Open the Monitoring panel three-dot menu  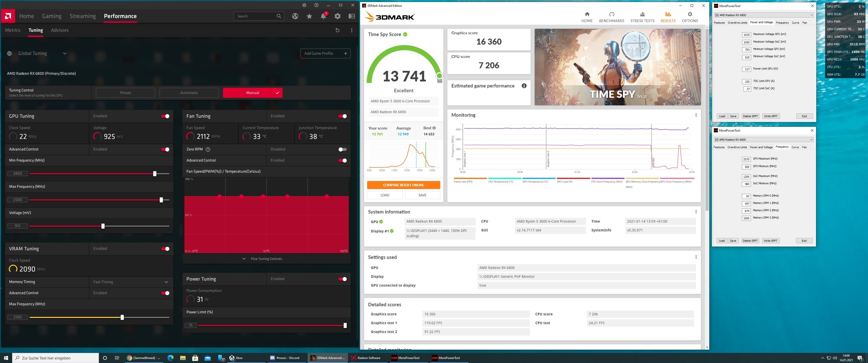[696, 115]
